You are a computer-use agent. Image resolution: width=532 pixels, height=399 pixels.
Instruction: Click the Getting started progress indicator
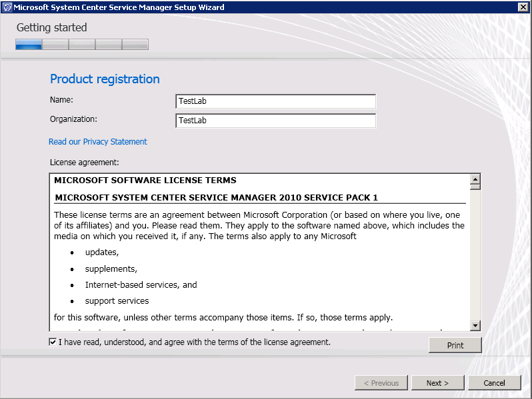[82, 45]
